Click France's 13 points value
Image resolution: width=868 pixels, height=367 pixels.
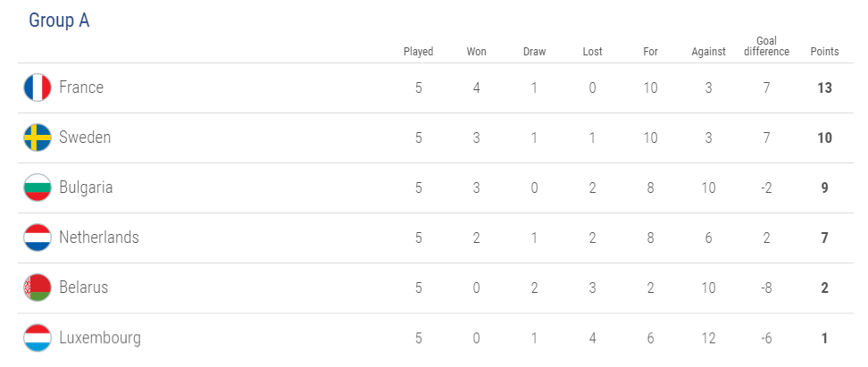824,88
